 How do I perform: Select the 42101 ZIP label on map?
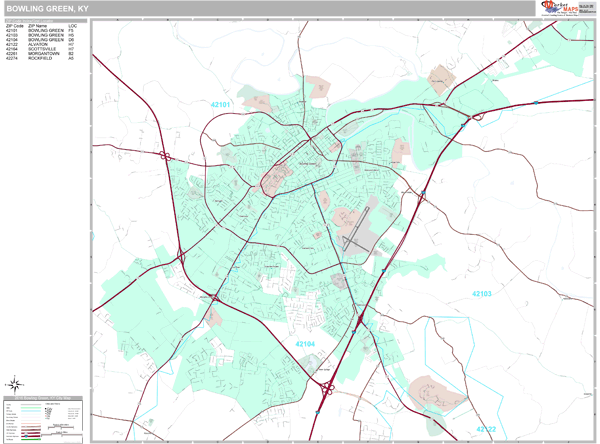tap(220, 104)
